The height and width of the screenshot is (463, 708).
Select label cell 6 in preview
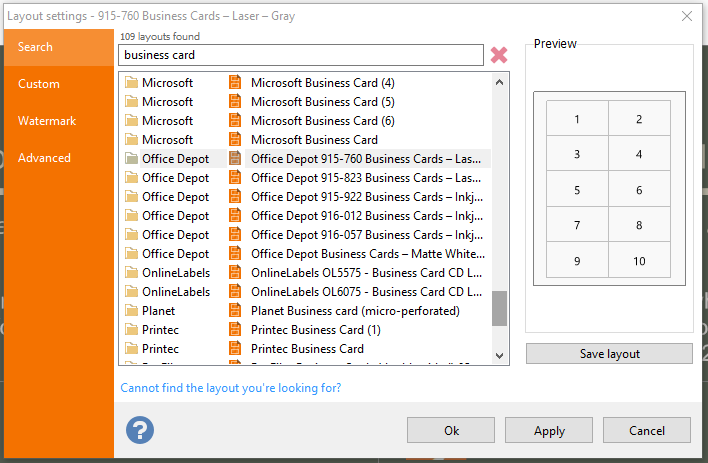click(x=639, y=190)
